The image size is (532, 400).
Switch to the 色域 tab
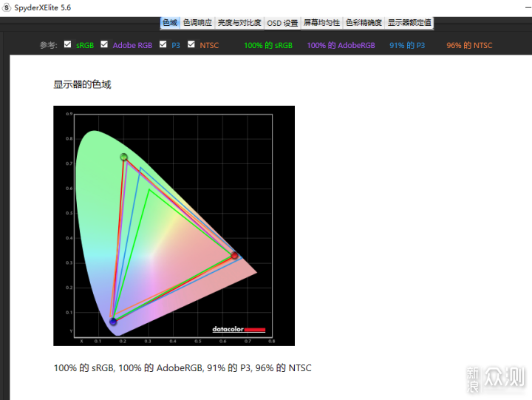tap(170, 23)
